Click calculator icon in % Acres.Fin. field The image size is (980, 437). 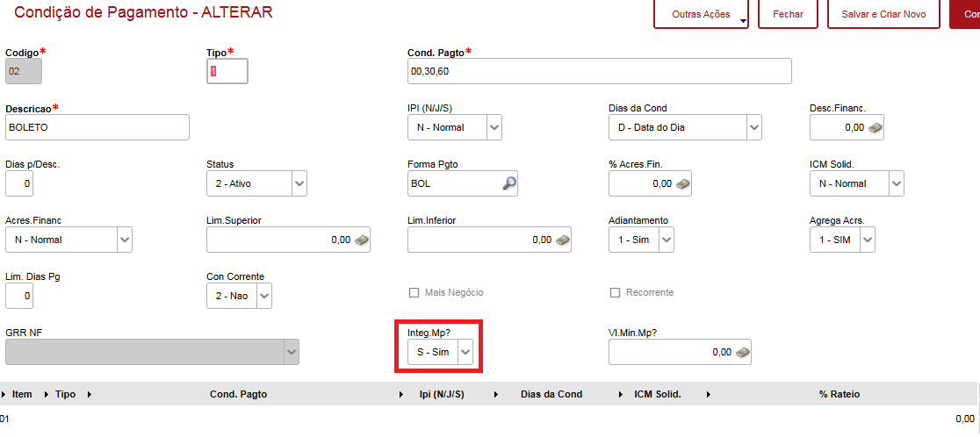click(683, 184)
